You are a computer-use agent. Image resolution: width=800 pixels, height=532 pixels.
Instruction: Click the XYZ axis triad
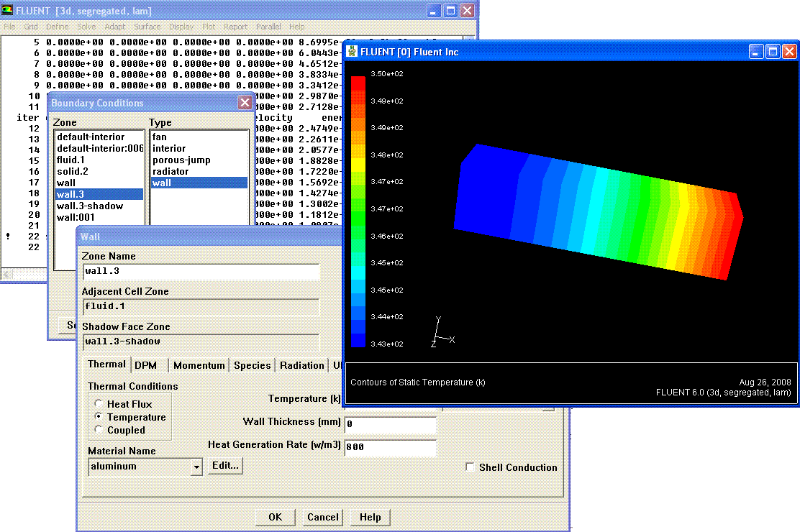tap(442, 332)
